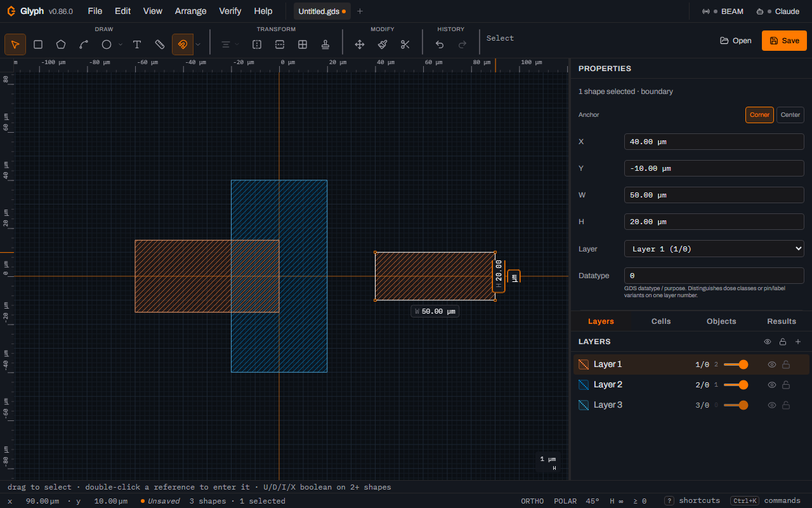This screenshot has height=508, width=812.
Task: Click the Move arrows icon
Action: 360,44
